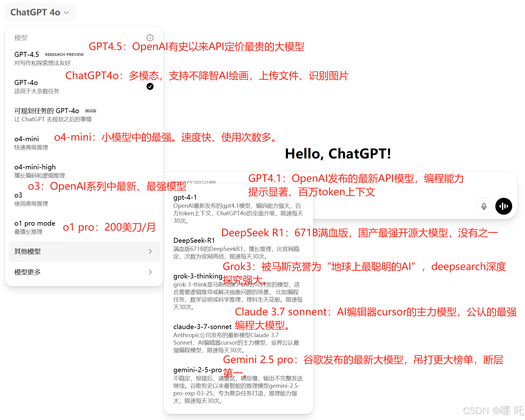Viewport: 525px width, 420px height.
Task: Select the o3 advanced reasoning model
Action: [x=84, y=199]
